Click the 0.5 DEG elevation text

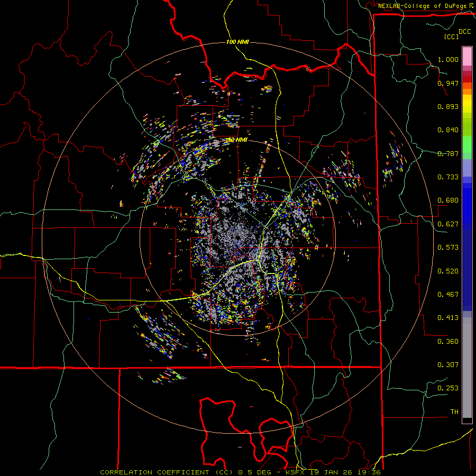click(254, 472)
